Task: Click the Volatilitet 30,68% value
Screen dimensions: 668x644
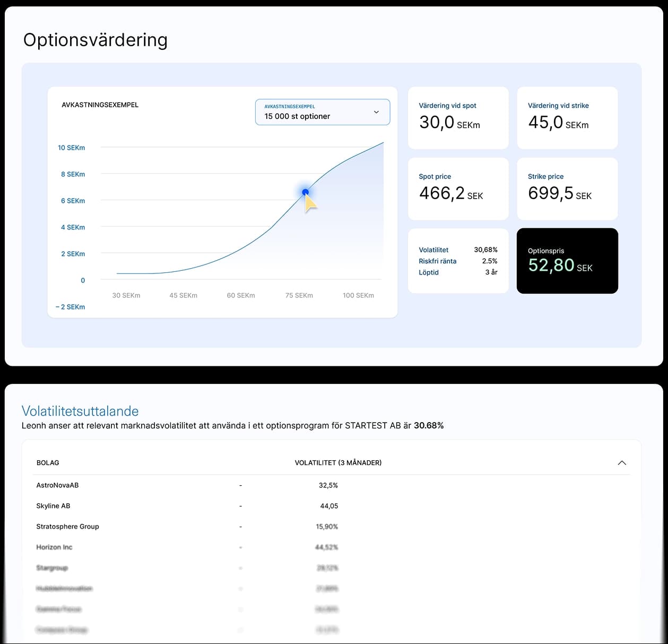Action: (x=485, y=250)
